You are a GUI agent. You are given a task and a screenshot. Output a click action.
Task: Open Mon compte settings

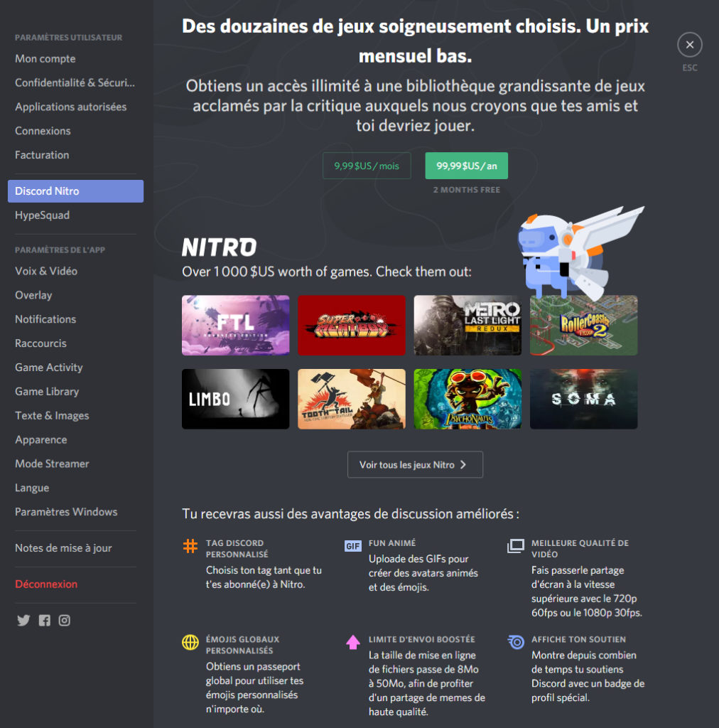point(45,59)
